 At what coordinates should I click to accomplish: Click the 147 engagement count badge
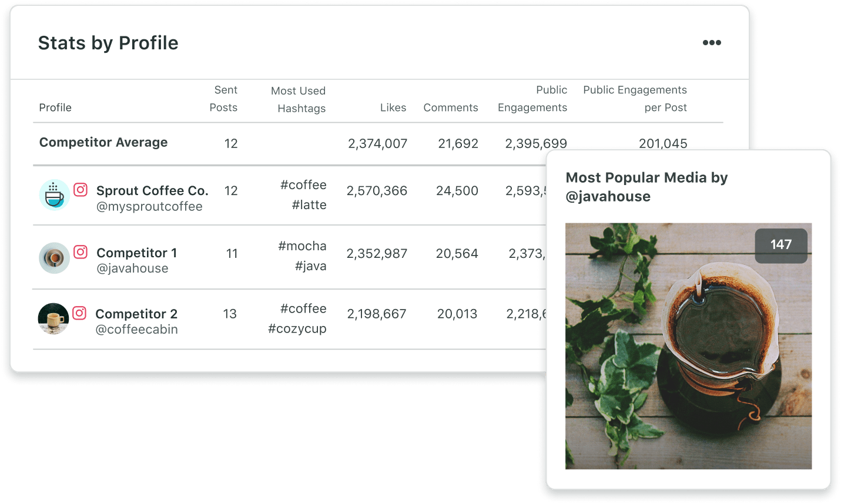pos(781,245)
